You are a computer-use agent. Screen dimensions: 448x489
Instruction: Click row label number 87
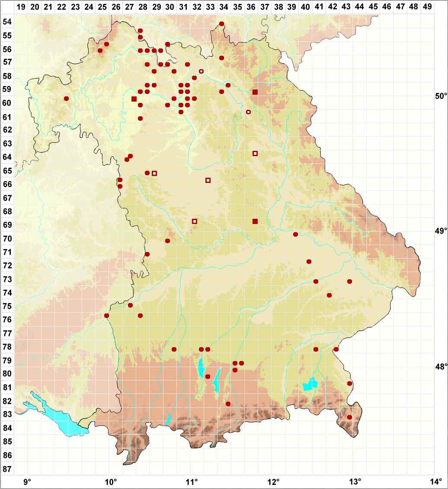pos(7,469)
